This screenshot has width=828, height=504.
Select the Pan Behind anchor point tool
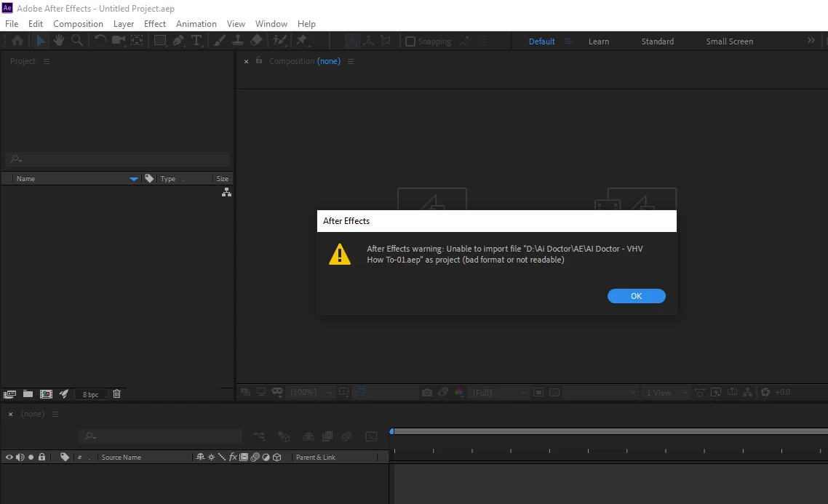click(137, 41)
